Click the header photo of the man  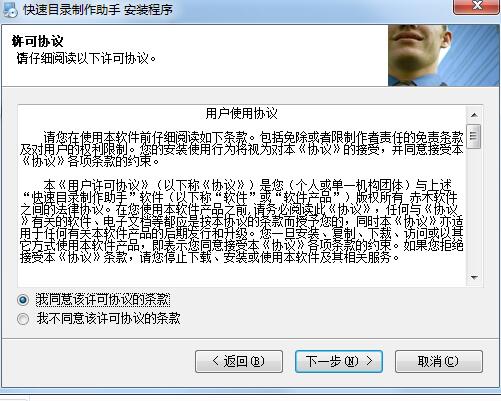click(444, 56)
